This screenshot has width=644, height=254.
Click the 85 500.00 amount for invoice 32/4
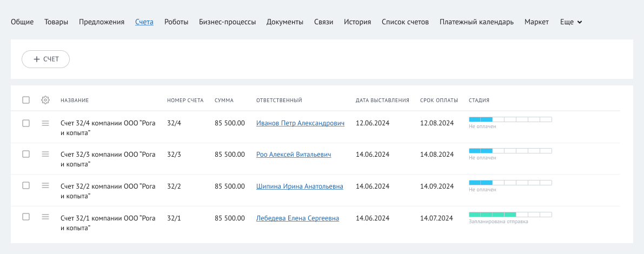point(230,123)
